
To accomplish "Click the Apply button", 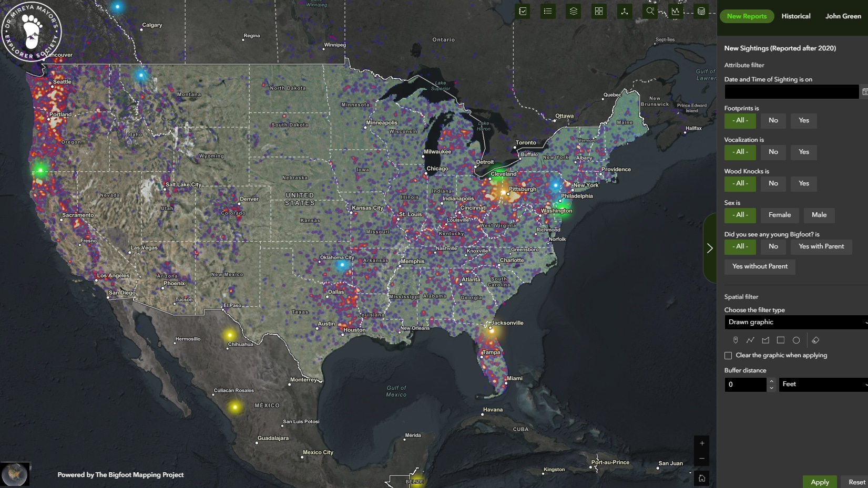I will [x=820, y=482].
